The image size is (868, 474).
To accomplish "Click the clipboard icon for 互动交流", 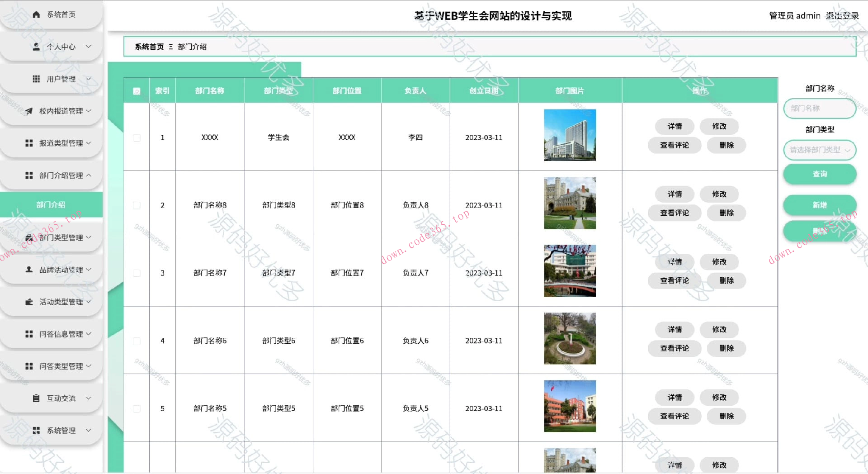I will [37, 398].
